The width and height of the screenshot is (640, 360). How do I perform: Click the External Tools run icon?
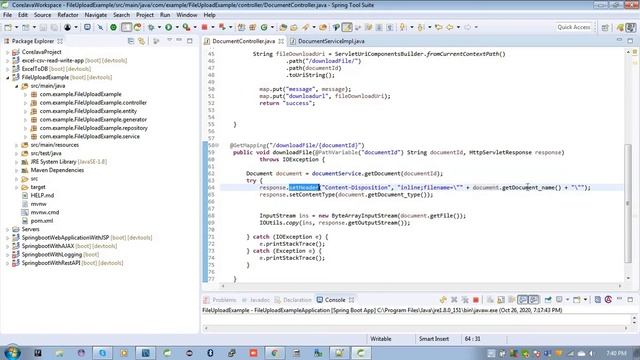point(186,27)
